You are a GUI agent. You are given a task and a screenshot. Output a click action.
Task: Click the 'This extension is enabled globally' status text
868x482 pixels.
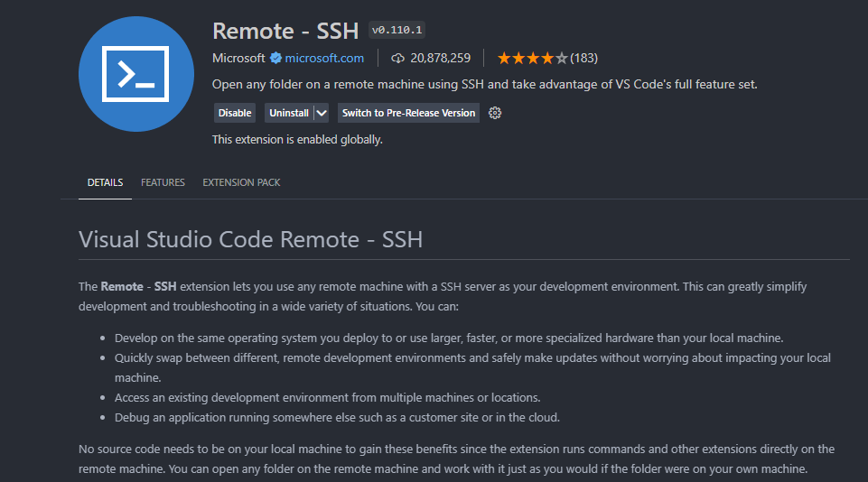pyautogui.click(x=297, y=139)
